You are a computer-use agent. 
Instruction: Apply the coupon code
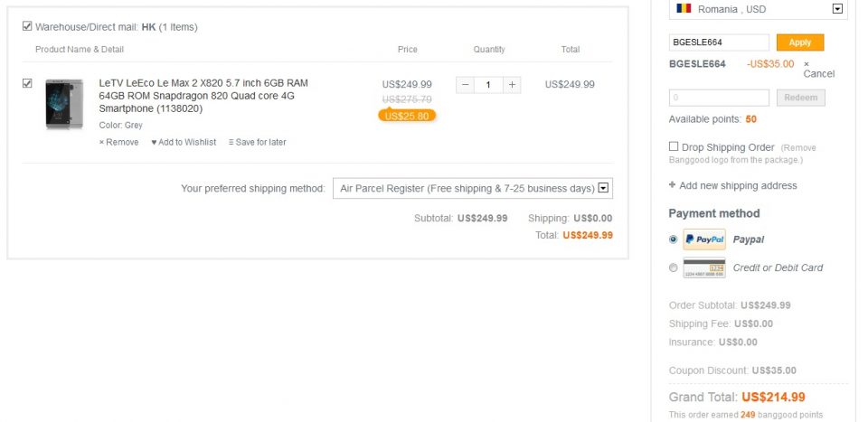(799, 42)
